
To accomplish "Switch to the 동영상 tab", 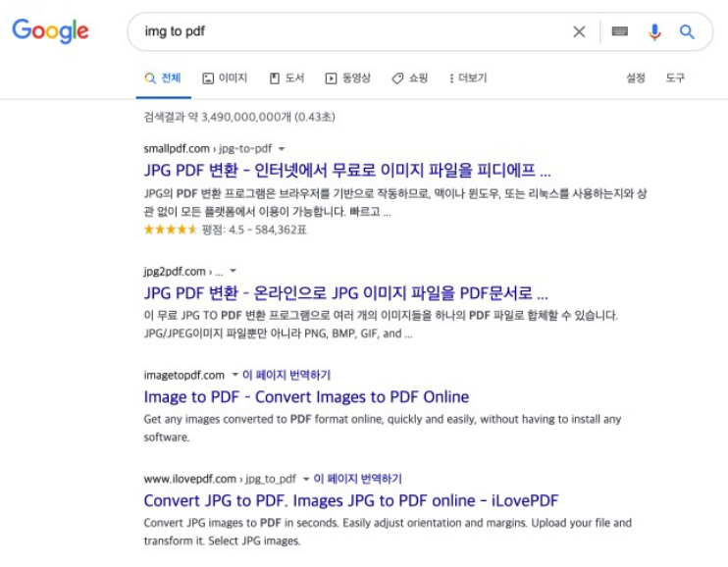I will click(x=347, y=78).
